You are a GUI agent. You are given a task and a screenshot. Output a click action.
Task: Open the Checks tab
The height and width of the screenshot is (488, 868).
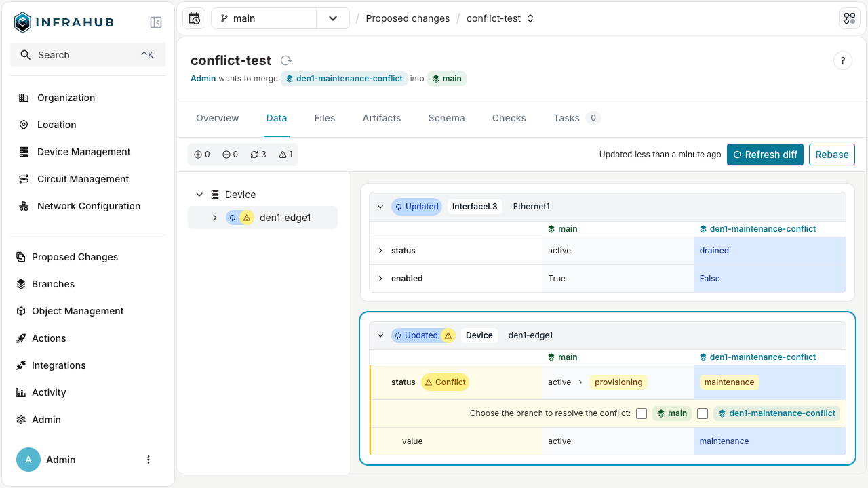tap(509, 118)
